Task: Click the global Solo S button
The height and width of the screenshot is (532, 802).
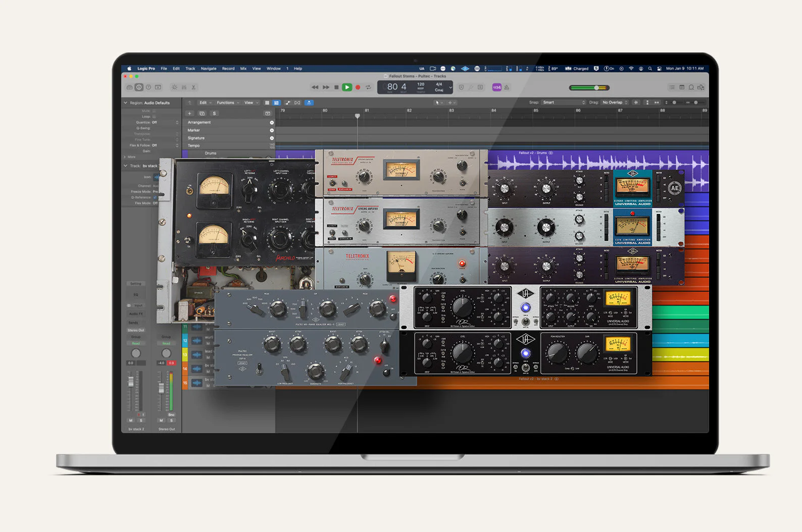Action: coord(214,114)
